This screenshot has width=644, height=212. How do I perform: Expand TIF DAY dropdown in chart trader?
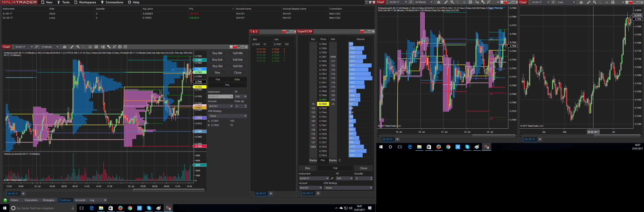(240, 97)
